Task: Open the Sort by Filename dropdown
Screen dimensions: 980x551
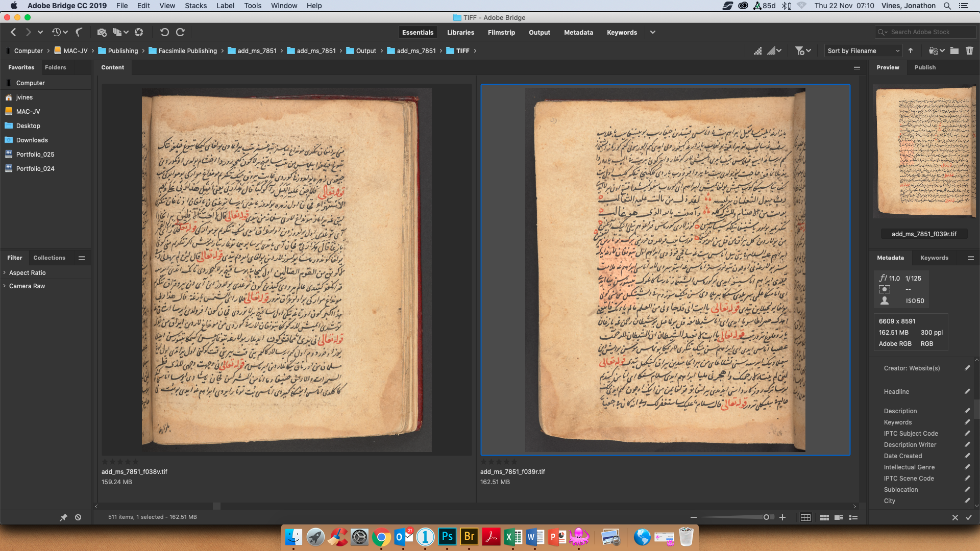Action: (863, 51)
